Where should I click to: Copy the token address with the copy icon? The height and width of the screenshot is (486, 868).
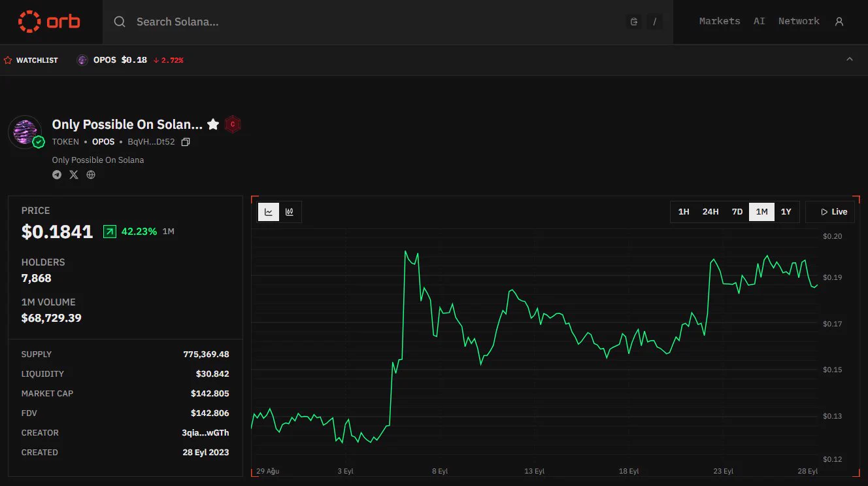(x=186, y=142)
